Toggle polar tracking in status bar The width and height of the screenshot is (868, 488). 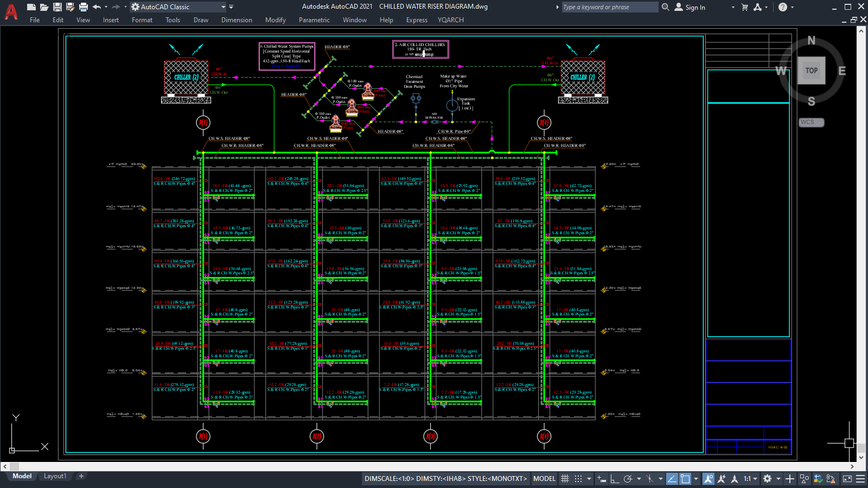point(628,479)
